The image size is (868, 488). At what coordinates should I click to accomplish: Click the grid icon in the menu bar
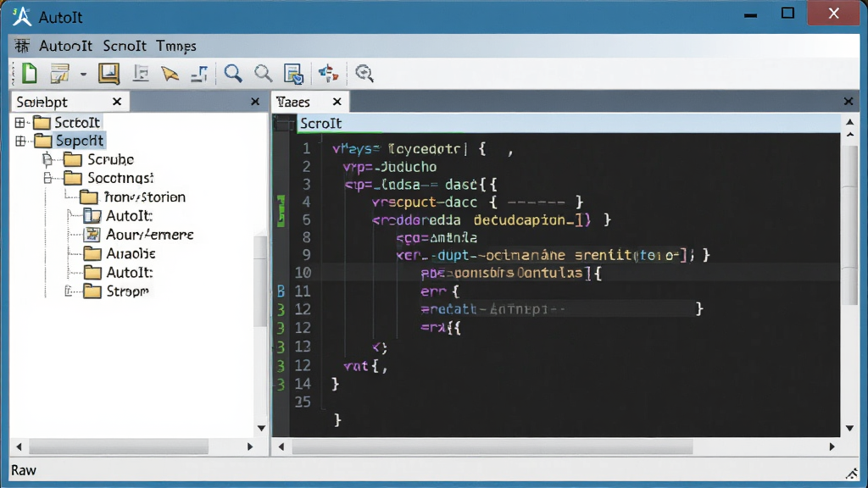click(x=22, y=46)
